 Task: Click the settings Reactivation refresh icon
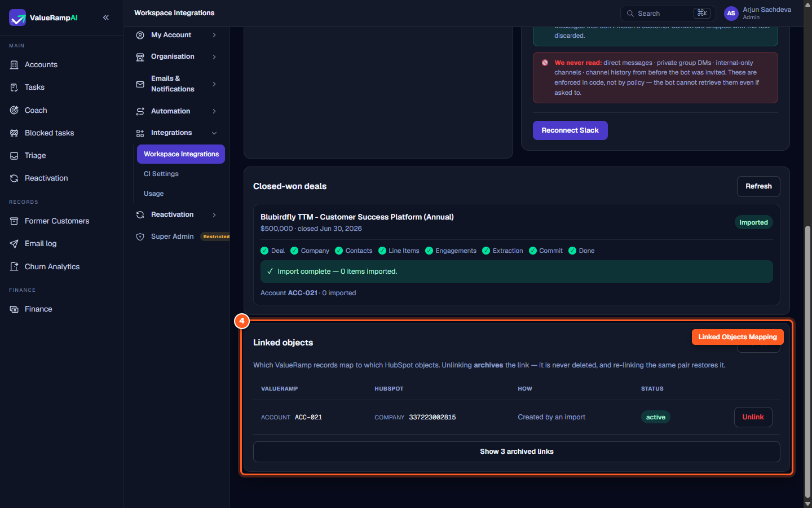140,215
